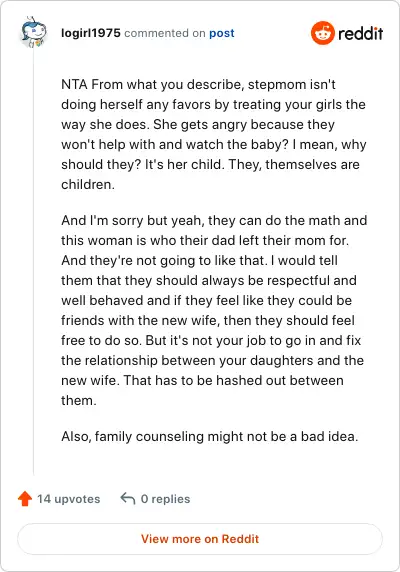Click the reply arrow icon
Screen dimensions: 400x572
[x=128, y=498]
